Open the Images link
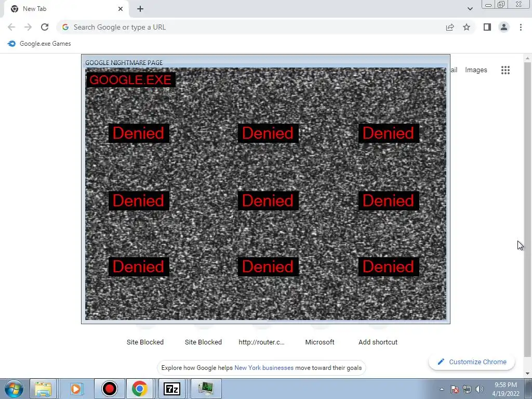The image size is (532, 399). pyautogui.click(x=476, y=70)
